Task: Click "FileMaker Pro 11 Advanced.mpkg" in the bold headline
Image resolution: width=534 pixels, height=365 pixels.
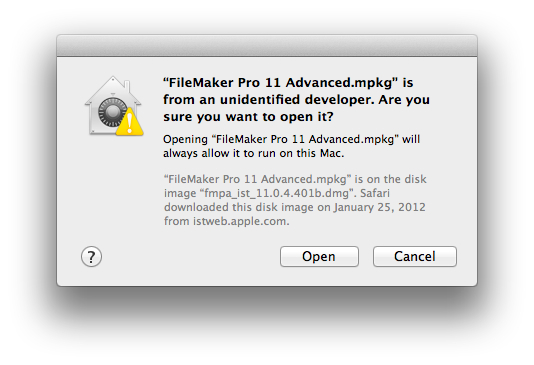Action: pyautogui.click(x=280, y=83)
